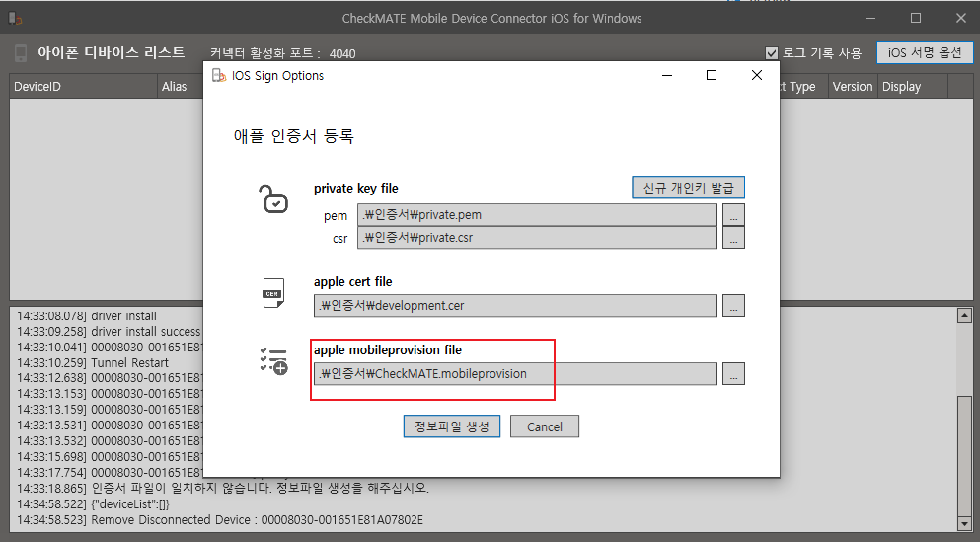Maximize the iOS Sign Options dialog
The height and width of the screenshot is (542, 980).
(712, 76)
